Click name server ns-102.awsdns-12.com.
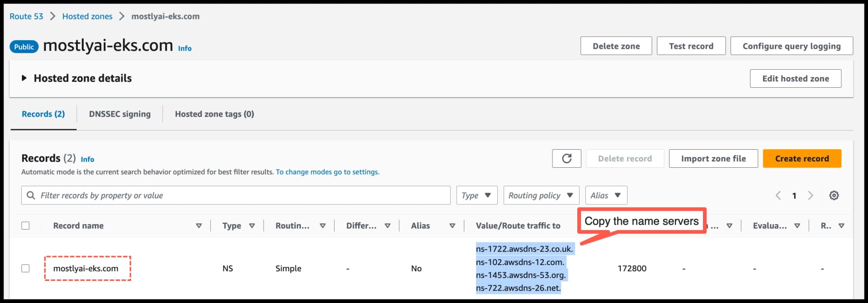The width and height of the screenshot is (868, 303). tap(520, 262)
